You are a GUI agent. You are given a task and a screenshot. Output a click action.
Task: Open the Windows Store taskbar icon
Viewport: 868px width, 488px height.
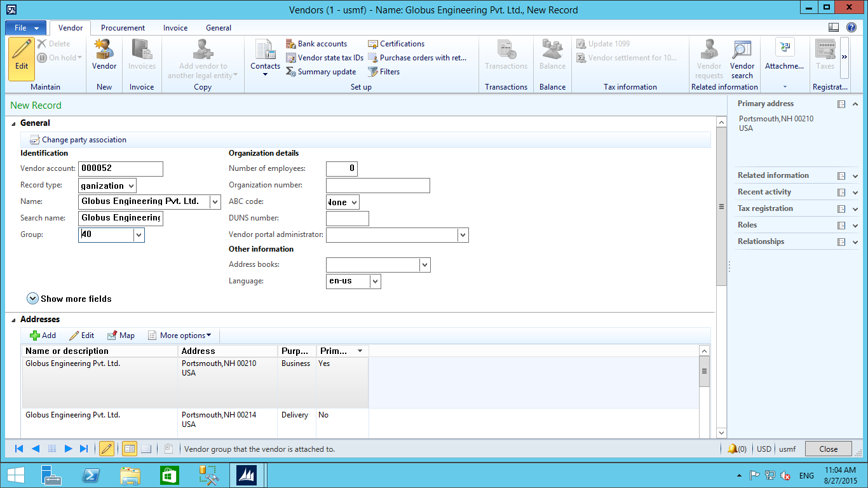(170, 475)
